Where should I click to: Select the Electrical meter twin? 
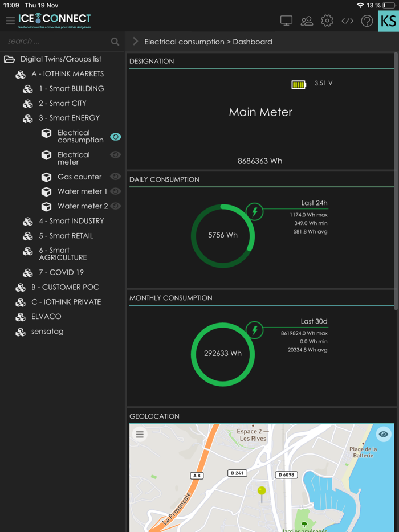pyautogui.click(x=74, y=158)
